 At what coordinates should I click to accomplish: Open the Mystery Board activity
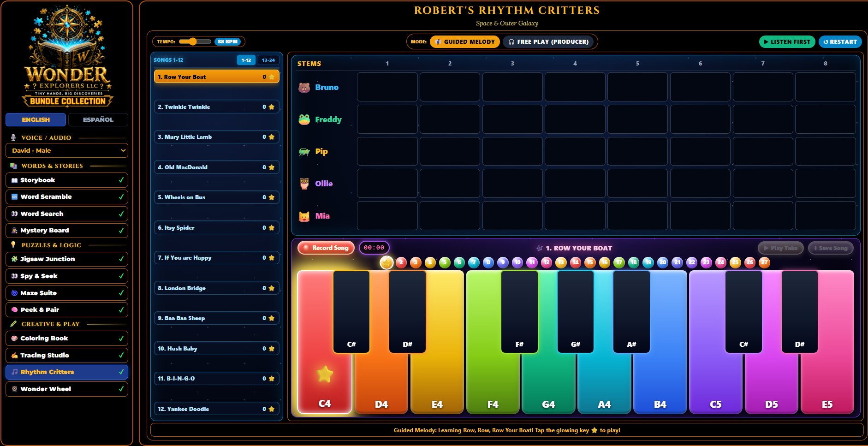(67, 231)
